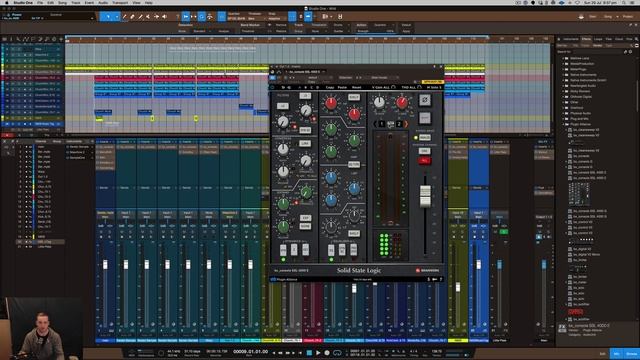Open the Transport menu in the menu bar
This screenshot has width=640, height=360.
pyautogui.click(x=120, y=2)
